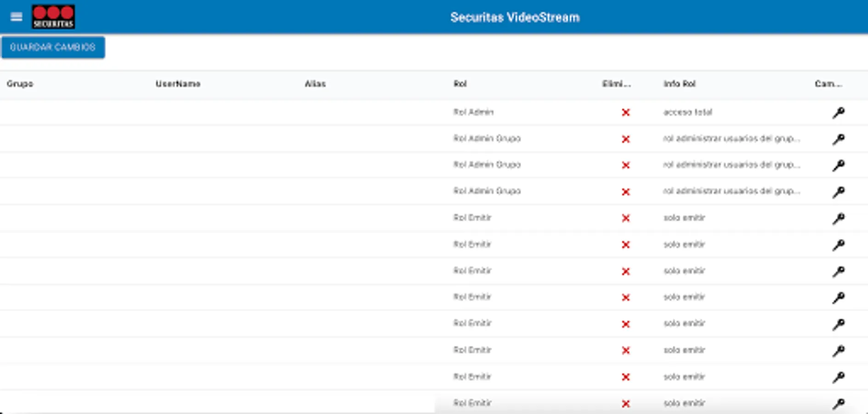Delete the last Rol Emitir entry

(x=626, y=403)
